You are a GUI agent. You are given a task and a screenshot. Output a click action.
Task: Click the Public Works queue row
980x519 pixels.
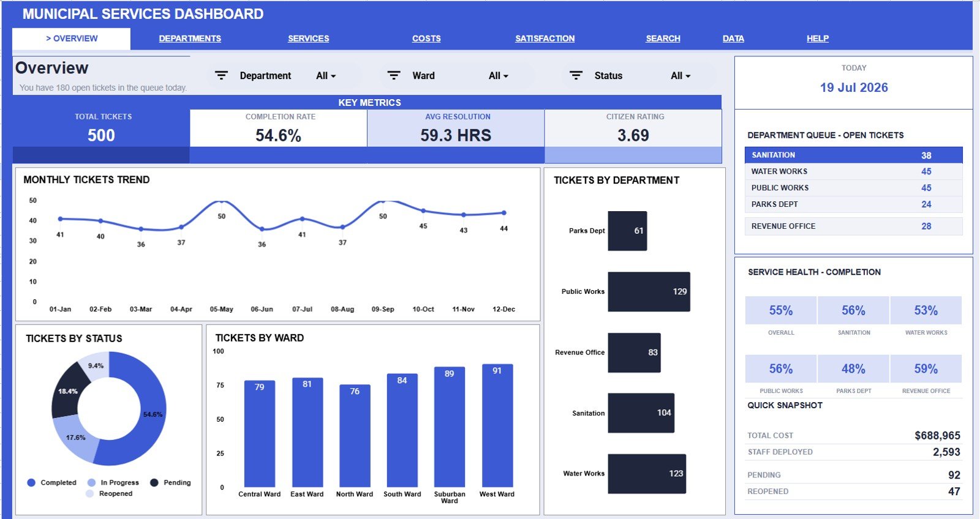click(x=853, y=188)
